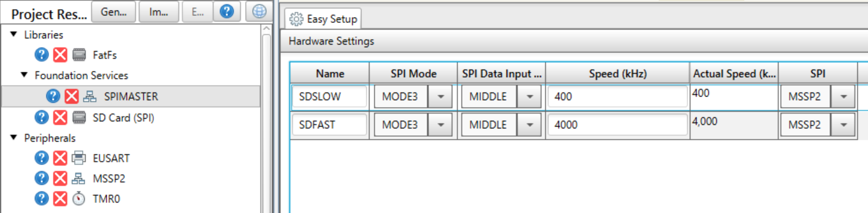Screen dimensions: 868x213
Task: Click the EUSART printer-like icon
Action: (79, 158)
